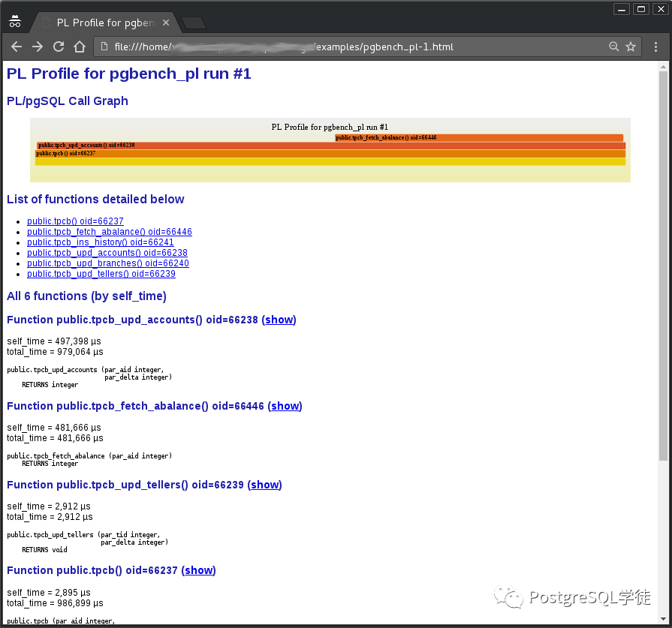Expand the tpcb_fetch_abalance function source
The width and height of the screenshot is (672, 628).
tap(285, 406)
